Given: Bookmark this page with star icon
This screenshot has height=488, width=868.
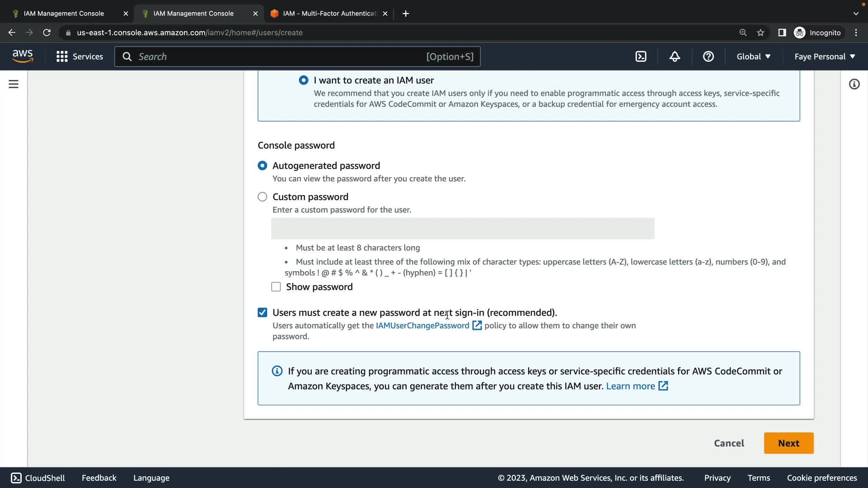Looking at the screenshot, I should tap(760, 33).
